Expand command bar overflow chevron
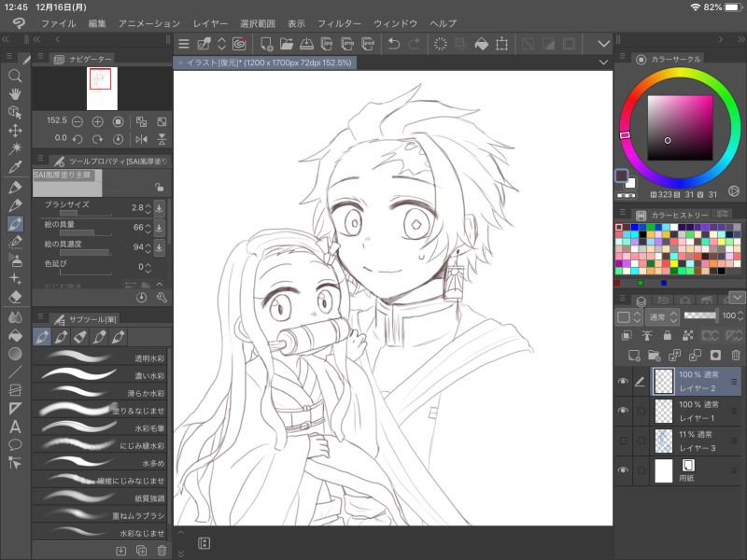Screen dimensions: 747x560 (603, 44)
